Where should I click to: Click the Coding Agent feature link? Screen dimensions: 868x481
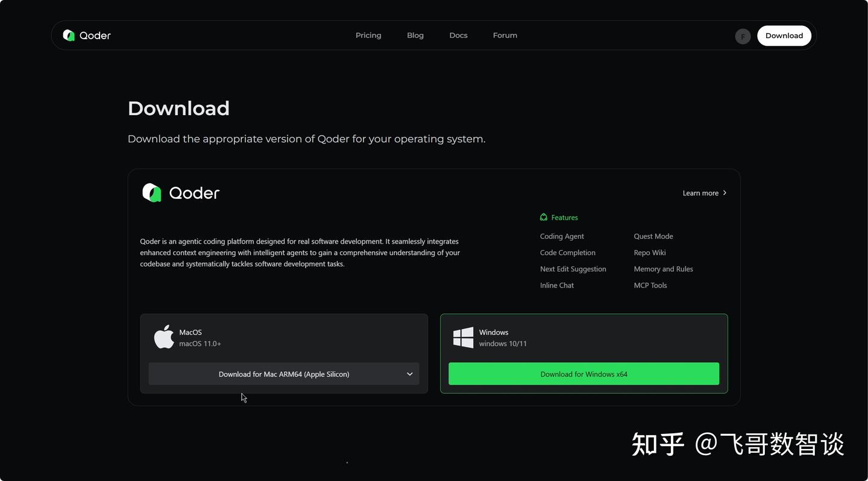pos(561,236)
